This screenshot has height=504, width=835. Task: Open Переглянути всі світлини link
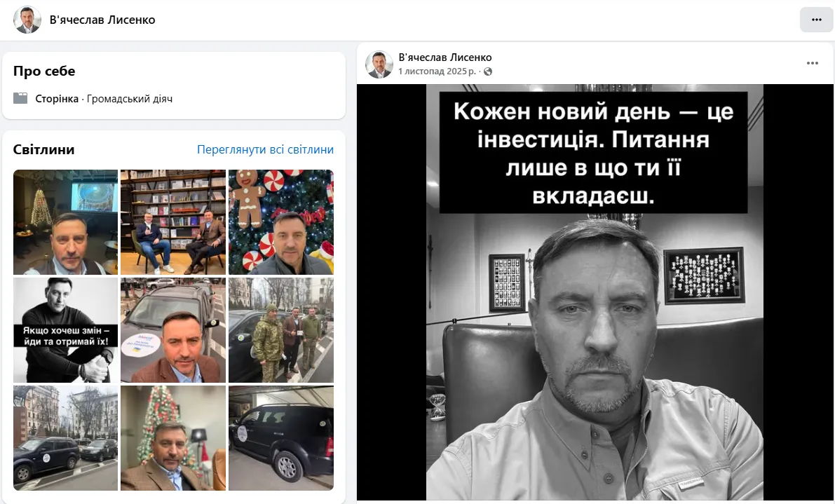point(265,149)
